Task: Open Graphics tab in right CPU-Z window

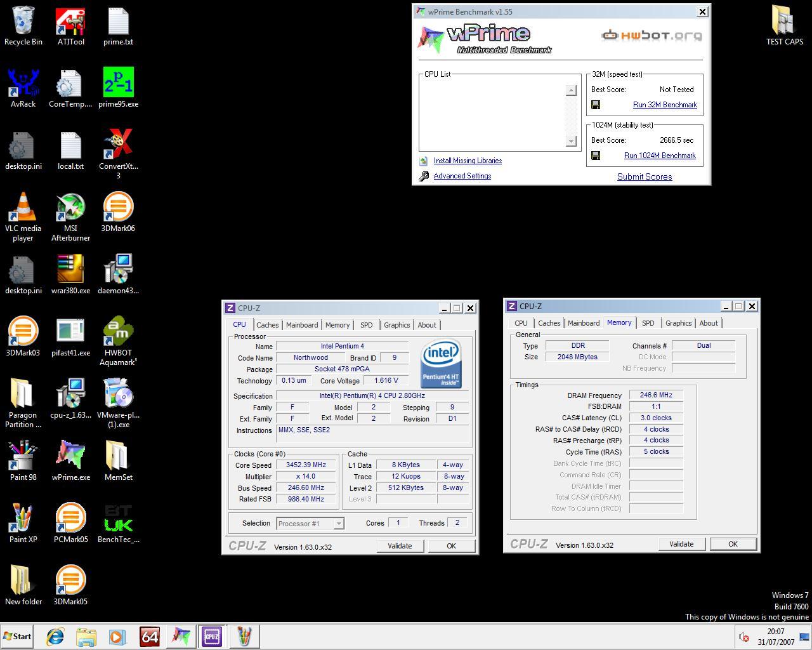Action: point(679,323)
